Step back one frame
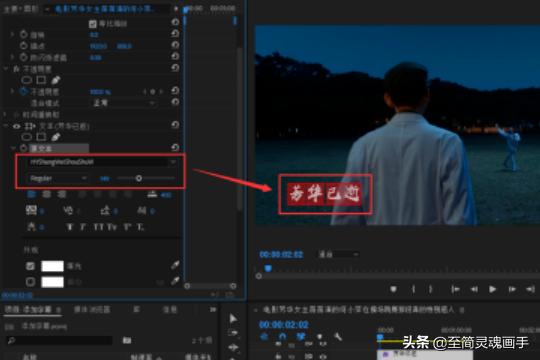Screen dimensions: 540x360 point(474,289)
